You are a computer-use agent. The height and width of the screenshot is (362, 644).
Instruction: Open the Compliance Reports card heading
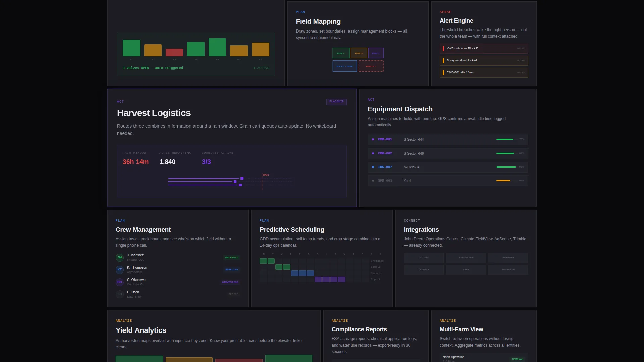[x=359, y=329]
